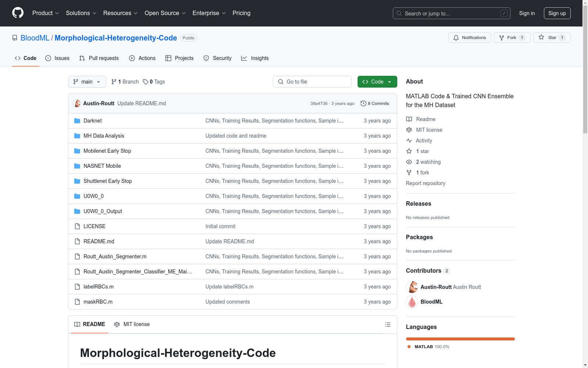Open the Darknet folder
This screenshot has height=368, width=588.
tap(93, 121)
